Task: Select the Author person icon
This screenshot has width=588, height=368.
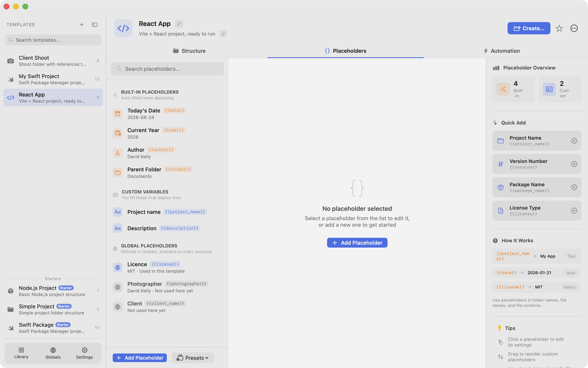Action: coord(118,153)
